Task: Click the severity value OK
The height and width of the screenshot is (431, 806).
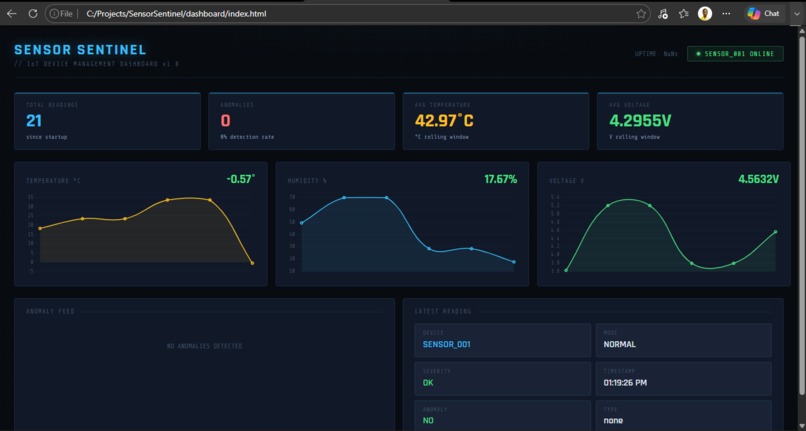Action: [x=428, y=383]
